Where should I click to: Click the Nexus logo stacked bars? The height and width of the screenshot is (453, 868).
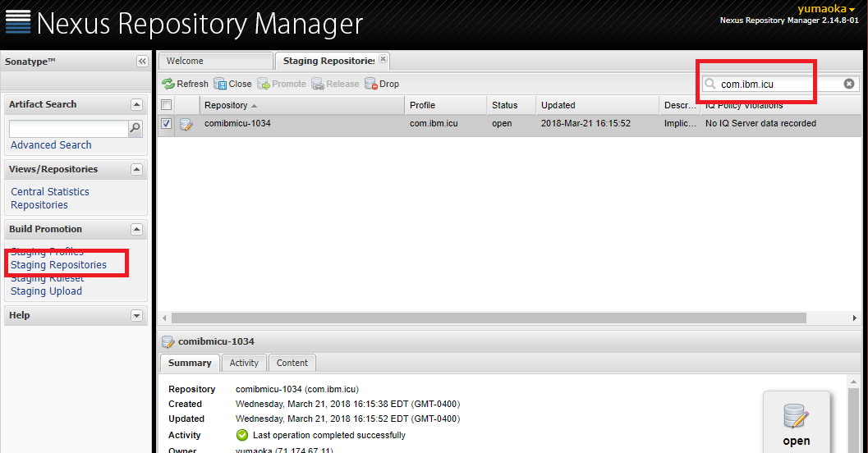tap(18, 21)
